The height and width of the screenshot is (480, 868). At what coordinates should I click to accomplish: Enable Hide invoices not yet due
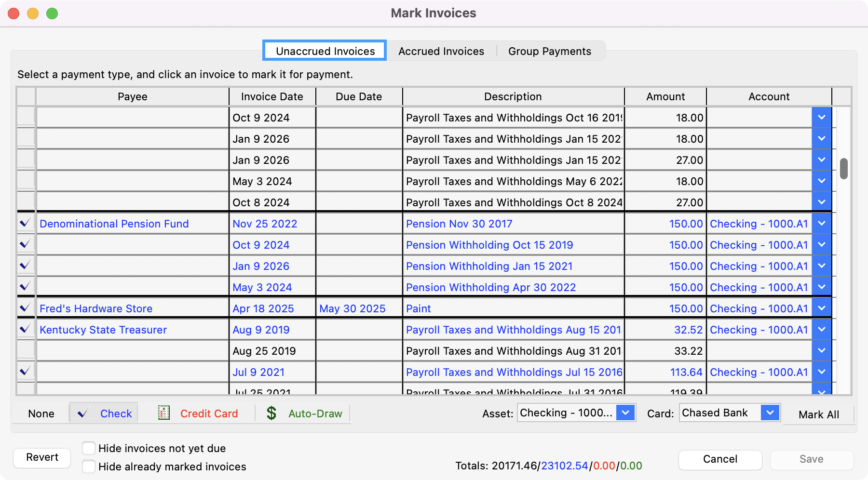(x=89, y=448)
